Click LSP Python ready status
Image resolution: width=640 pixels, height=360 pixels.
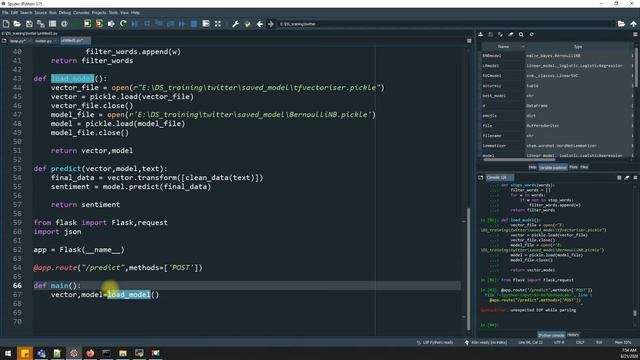434,342
